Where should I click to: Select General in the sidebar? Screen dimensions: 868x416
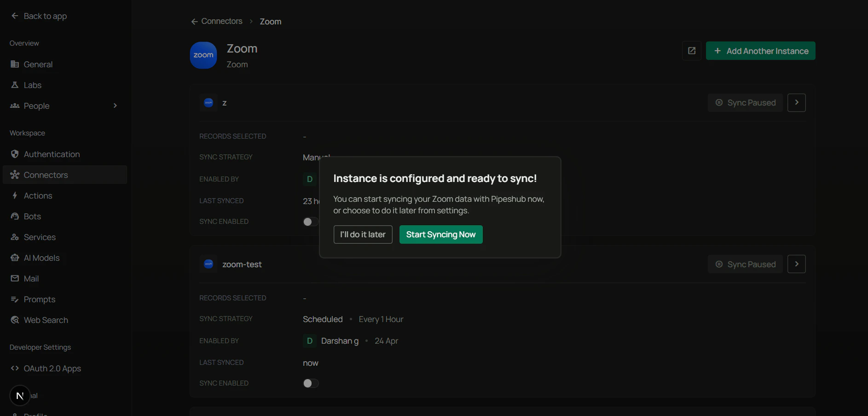coord(65,64)
